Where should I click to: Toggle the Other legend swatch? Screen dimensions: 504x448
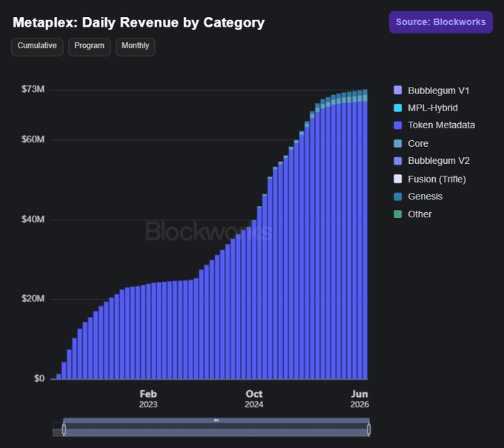click(x=397, y=214)
